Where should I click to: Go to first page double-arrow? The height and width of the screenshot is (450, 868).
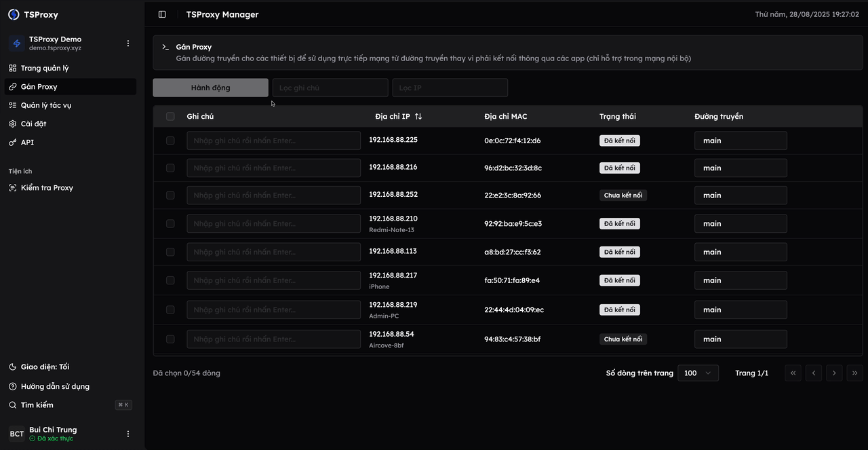click(793, 373)
